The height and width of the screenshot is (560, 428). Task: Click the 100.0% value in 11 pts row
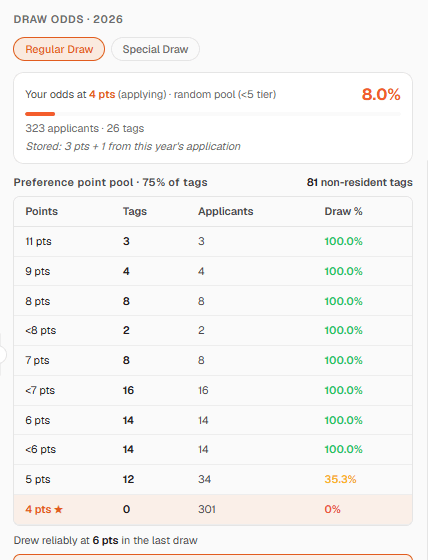pos(343,241)
